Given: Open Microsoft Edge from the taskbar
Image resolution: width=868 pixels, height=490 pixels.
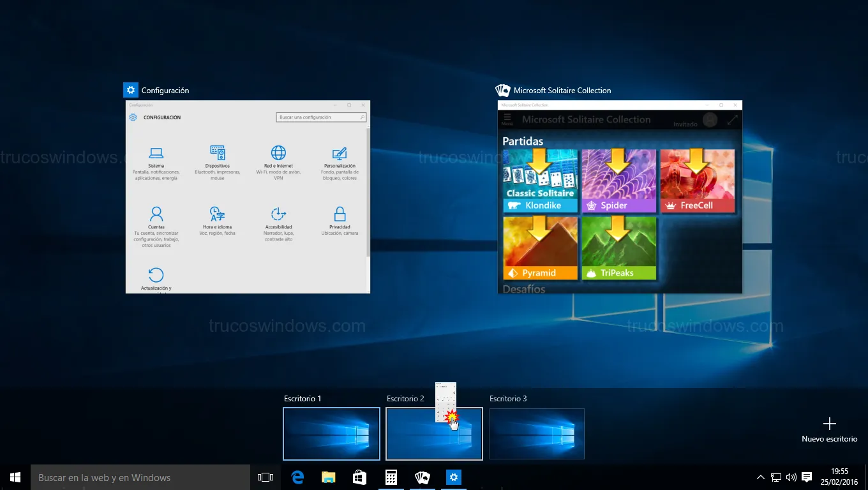Looking at the screenshot, I should 297,477.
